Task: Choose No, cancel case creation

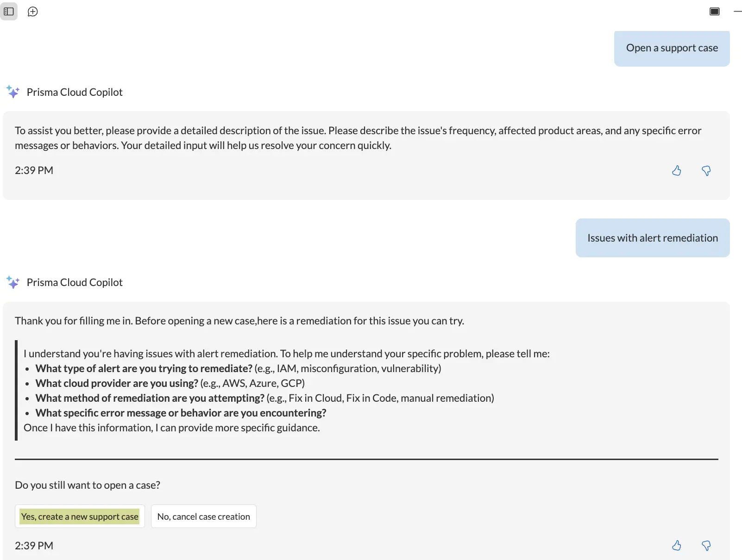Action: tap(203, 516)
